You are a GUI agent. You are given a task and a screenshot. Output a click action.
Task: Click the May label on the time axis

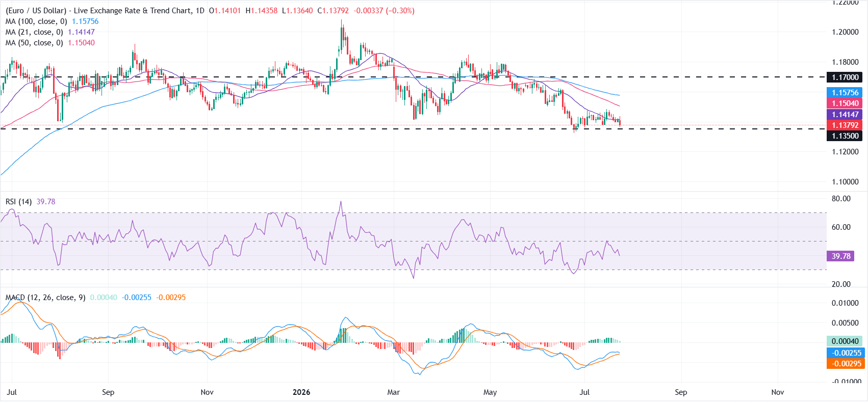point(490,392)
